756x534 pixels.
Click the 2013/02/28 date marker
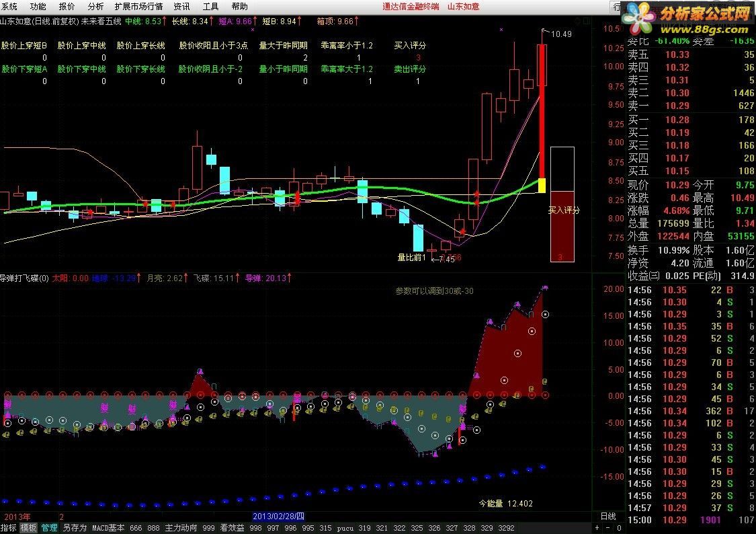(278, 517)
